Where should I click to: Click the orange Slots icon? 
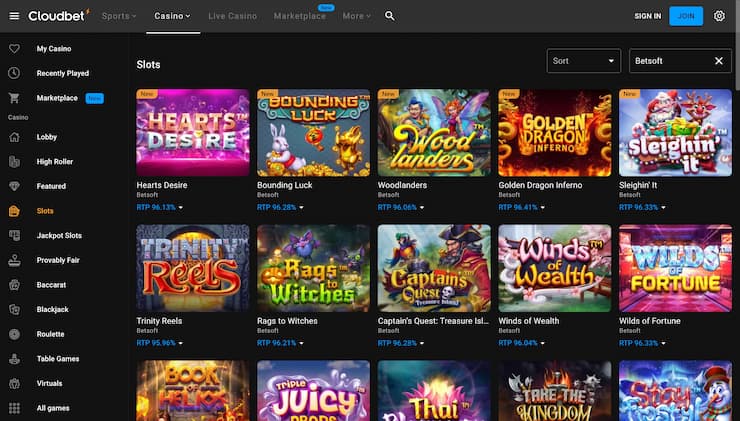tap(14, 211)
